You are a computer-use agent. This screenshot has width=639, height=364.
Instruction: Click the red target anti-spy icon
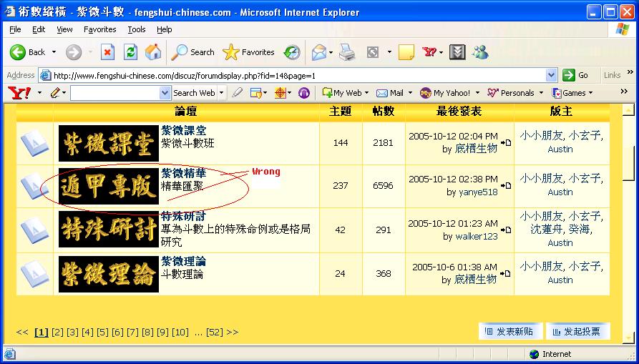280,93
